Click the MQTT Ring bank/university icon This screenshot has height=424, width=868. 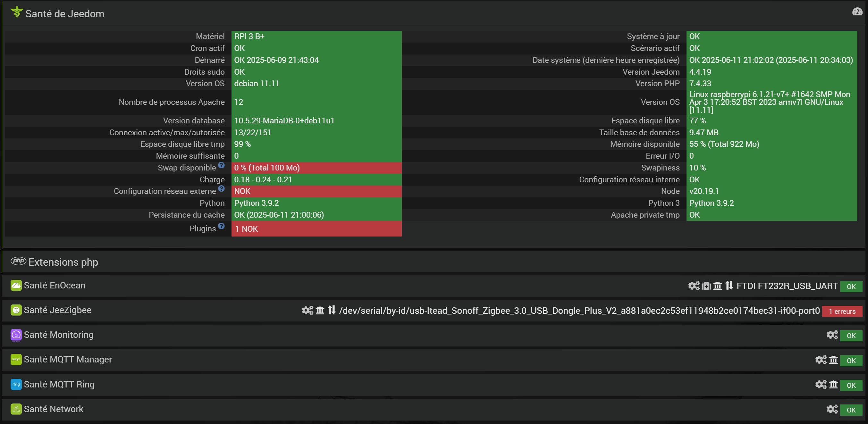point(834,384)
